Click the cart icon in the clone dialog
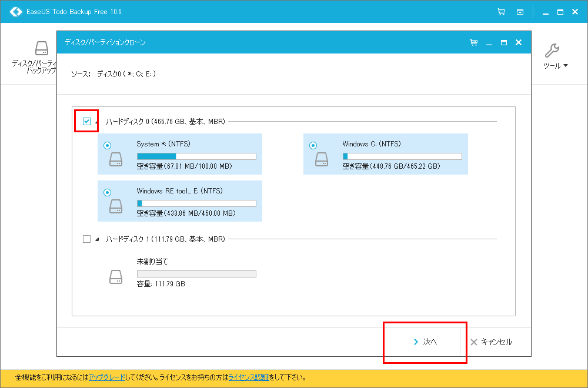This screenshot has width=588, height=388. 474,42
